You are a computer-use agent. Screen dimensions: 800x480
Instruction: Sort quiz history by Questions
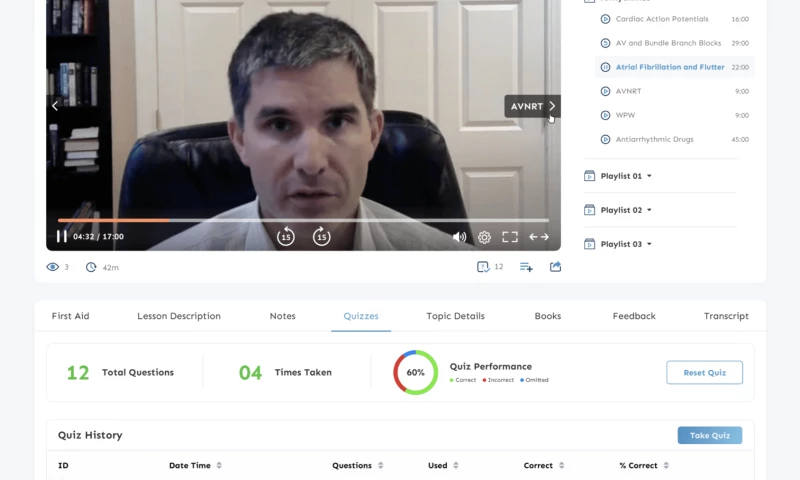tap(381, 465)
